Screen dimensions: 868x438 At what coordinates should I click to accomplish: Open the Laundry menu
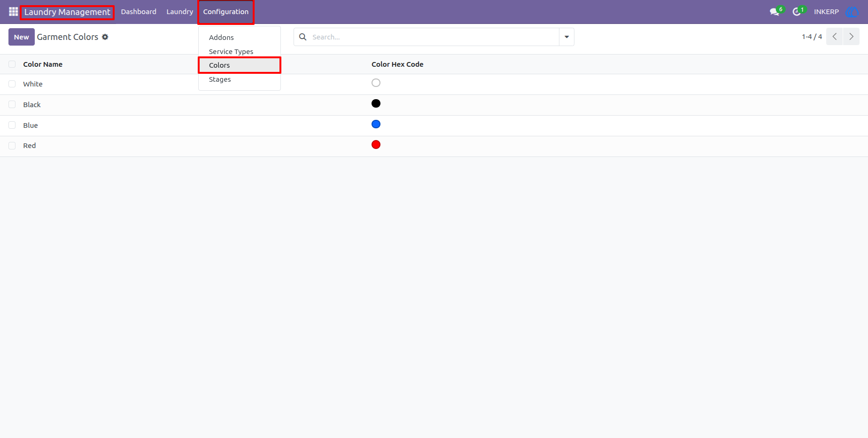coord(180,12)
